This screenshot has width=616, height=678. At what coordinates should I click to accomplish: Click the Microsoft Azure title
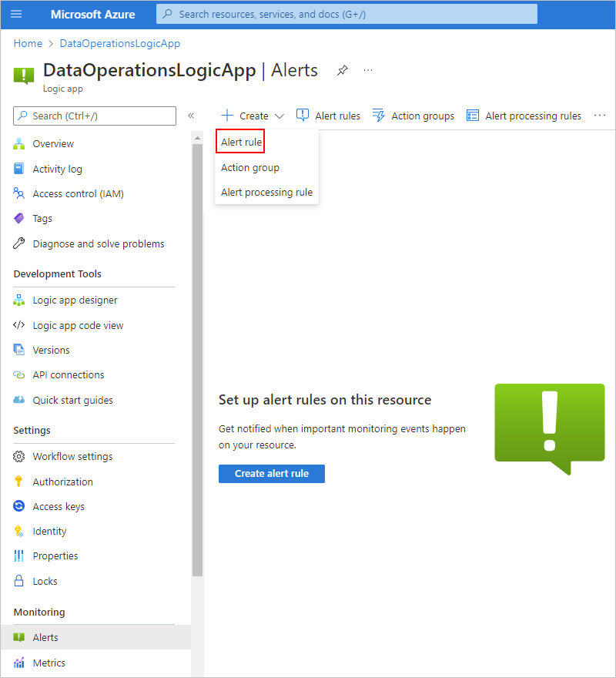[x=93, y=15]
